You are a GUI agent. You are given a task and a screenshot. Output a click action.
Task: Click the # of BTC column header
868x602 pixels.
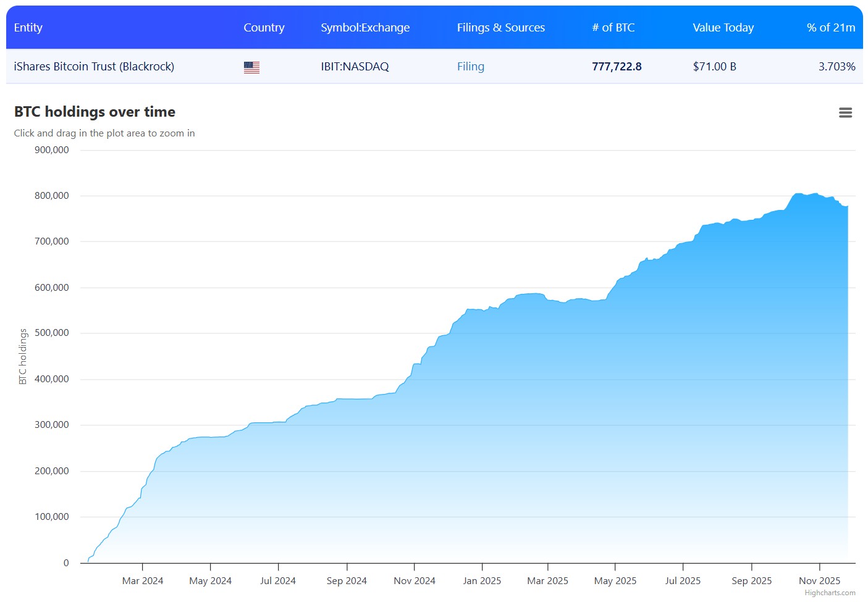[613, 28]
